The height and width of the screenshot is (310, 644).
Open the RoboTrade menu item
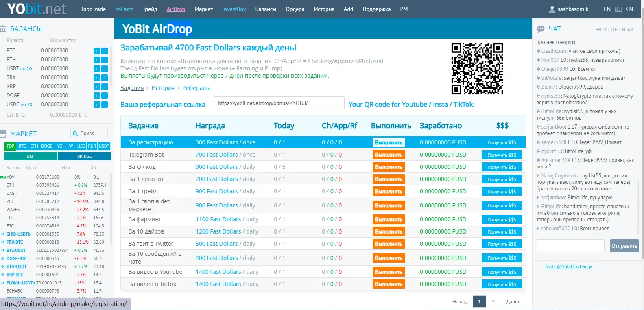pos(93,9)
